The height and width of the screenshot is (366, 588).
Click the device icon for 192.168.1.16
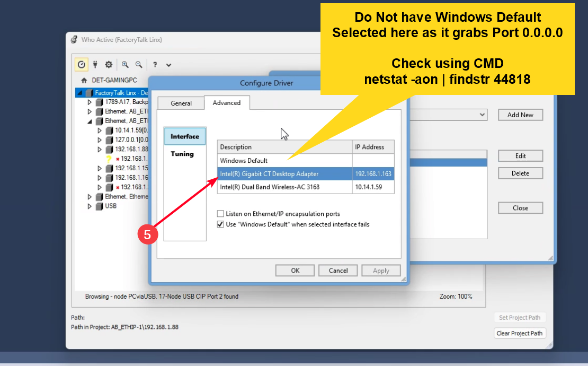(109, 178)
